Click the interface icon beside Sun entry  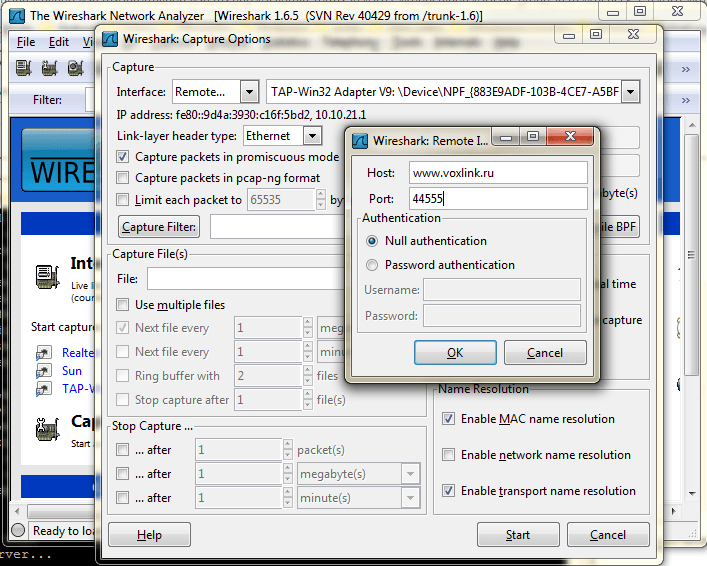click(x=44, y=371)
